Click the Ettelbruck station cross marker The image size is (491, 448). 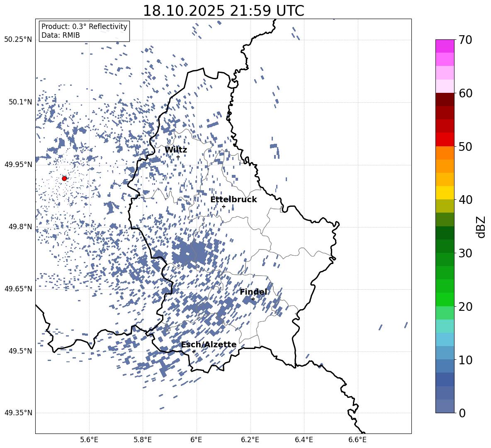coord(224,206)
